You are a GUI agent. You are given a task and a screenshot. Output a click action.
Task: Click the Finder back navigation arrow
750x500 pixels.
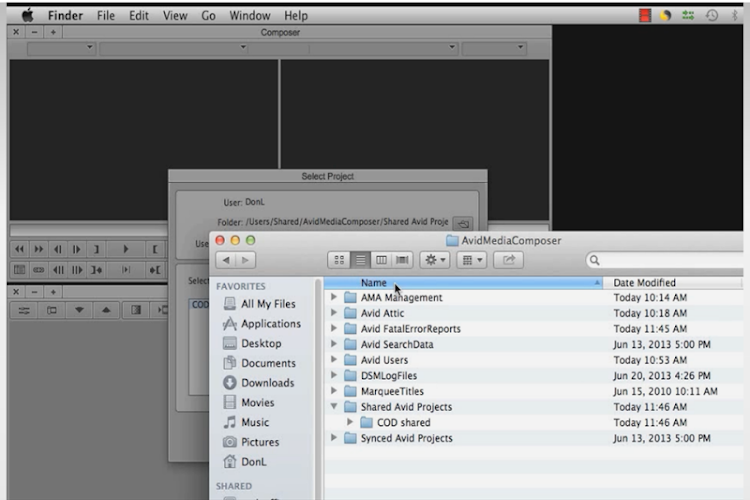pos(227,260)
